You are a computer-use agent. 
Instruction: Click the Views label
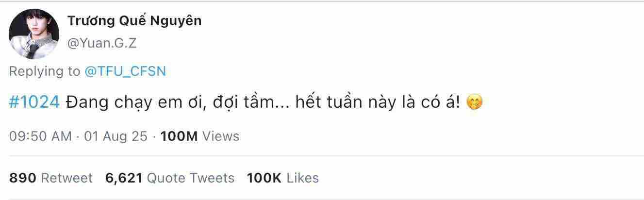click(221, 136)
